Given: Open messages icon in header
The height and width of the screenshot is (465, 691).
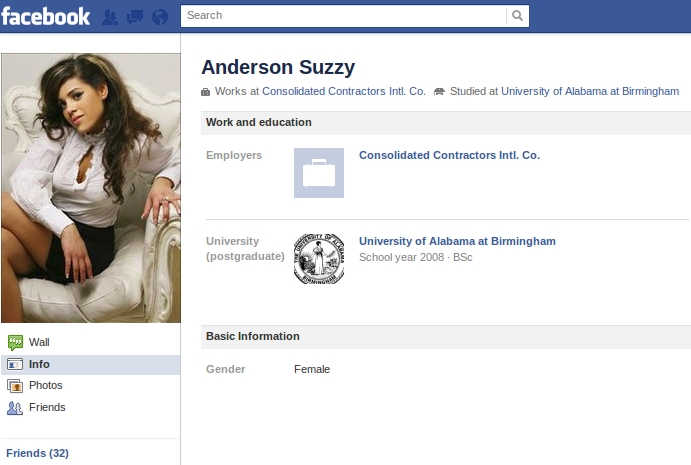Looking at the screenshot, I should pos(135,17).
